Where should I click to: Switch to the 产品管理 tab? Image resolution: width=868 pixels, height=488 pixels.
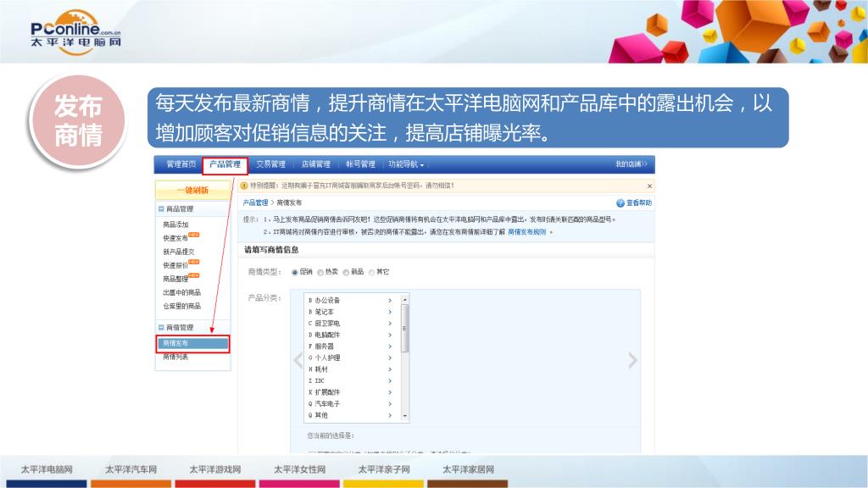[x=225, y=164]
